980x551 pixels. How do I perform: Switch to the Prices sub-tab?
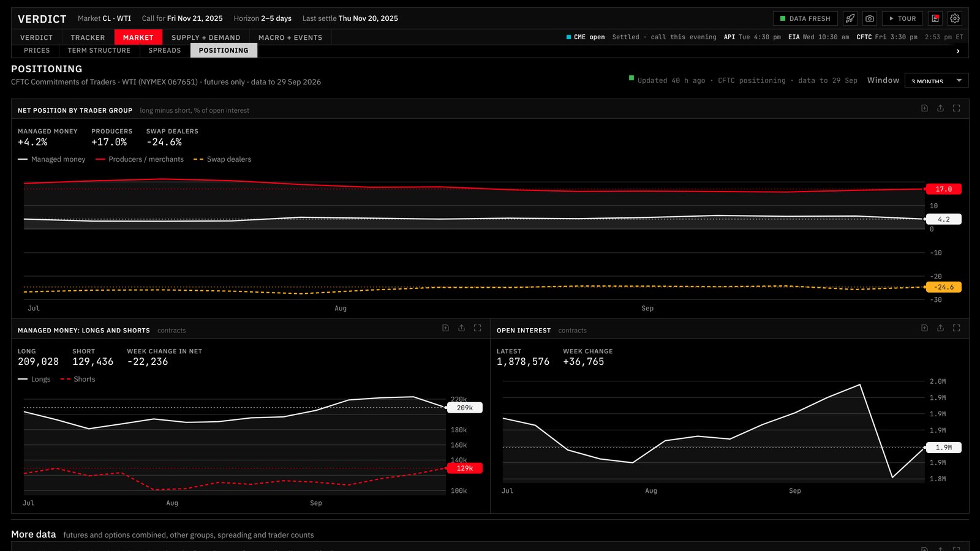click(37, 51)
